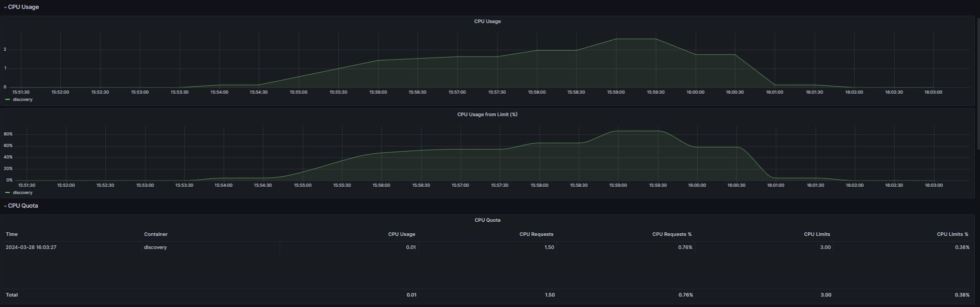This screenshot has width=980, height=307.
Task: Click 15:51:30 tick on CPU Usage from Limit axis
Action: (27, 185)
